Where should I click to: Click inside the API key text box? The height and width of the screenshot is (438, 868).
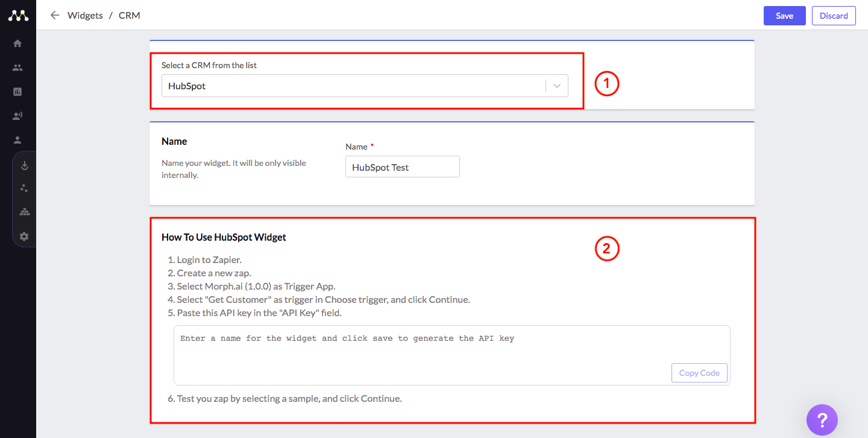[x=451, y=355]
